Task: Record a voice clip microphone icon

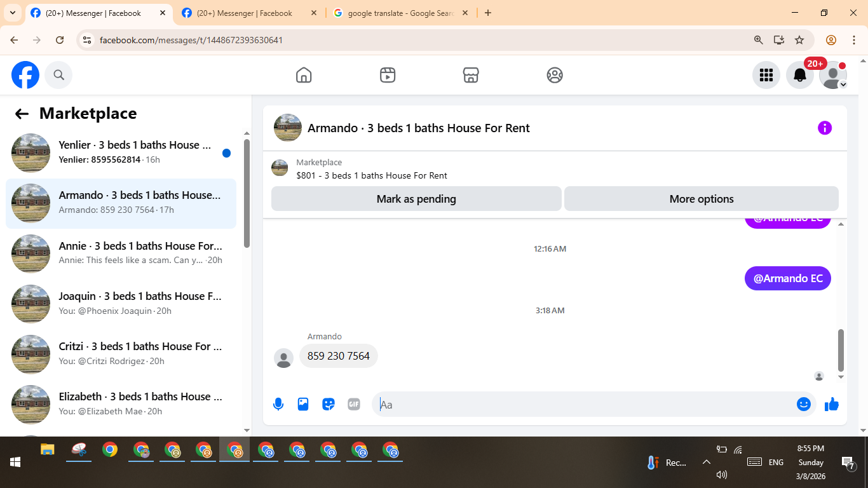Action: coord(278,404)
